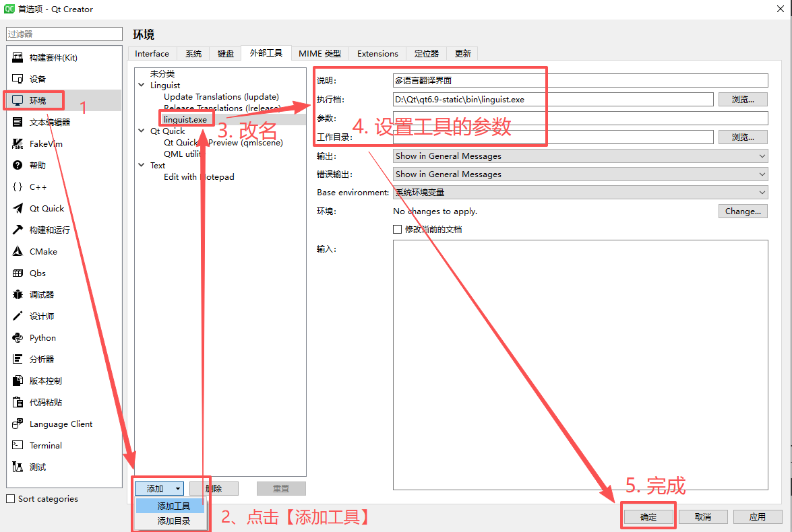Switch to the 系统 tab
Screen dimensions: 792x532
tap(193, 53)
